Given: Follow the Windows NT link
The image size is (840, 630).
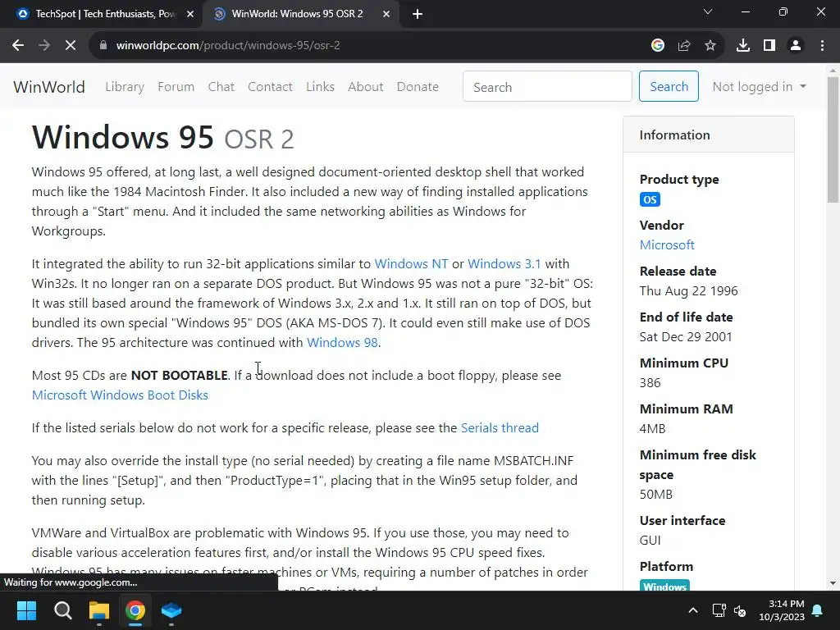Looking at the screenshot, I should (411, 264).
